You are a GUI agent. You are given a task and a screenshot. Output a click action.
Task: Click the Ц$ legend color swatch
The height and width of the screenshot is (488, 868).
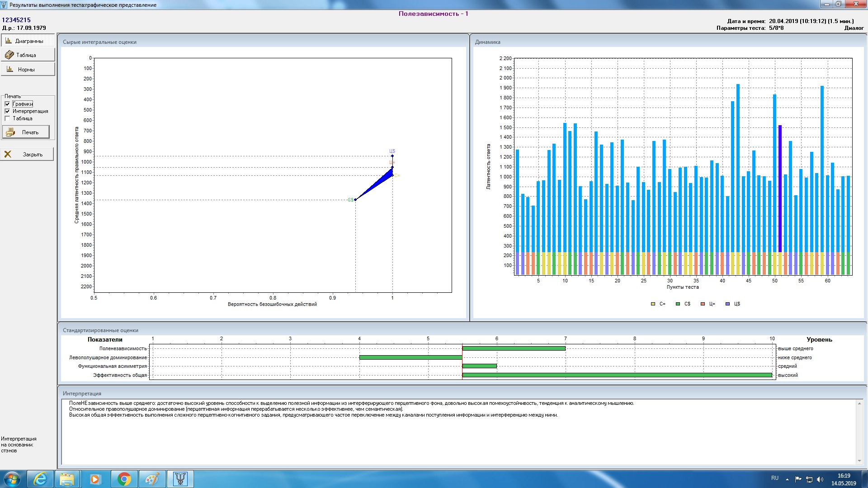727,304
